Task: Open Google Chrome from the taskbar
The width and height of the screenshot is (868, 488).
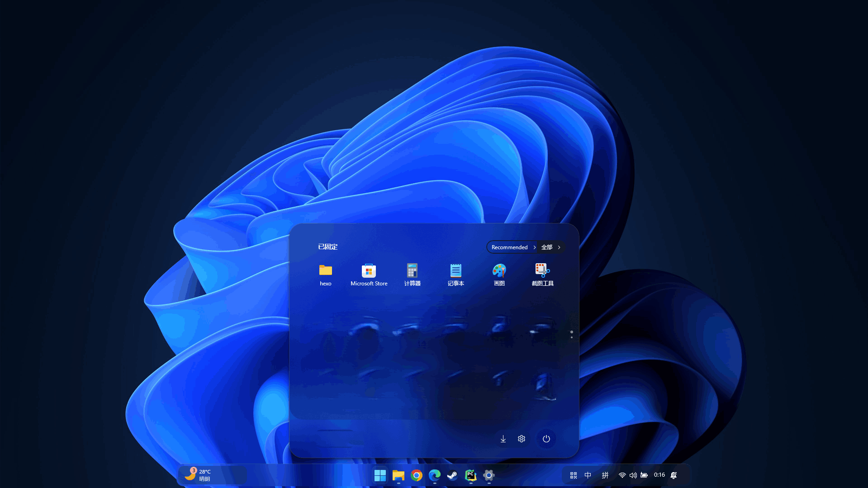Action: point(416,475)
